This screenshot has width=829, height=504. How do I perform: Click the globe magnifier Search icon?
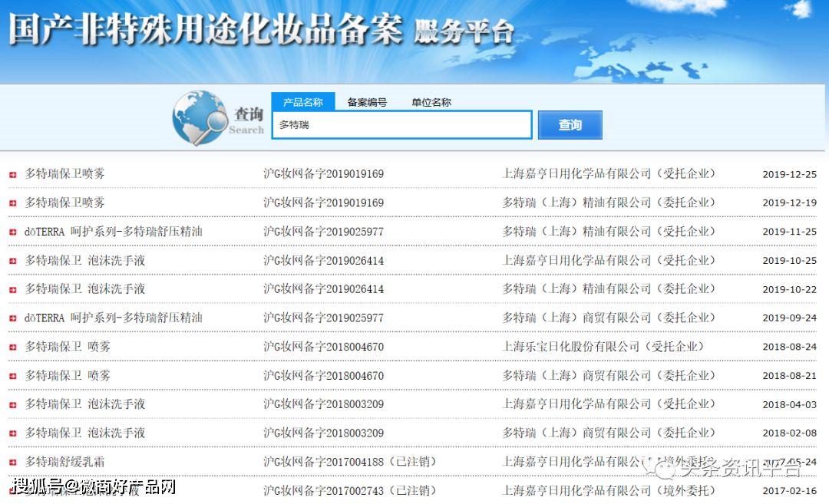(200, 118)
